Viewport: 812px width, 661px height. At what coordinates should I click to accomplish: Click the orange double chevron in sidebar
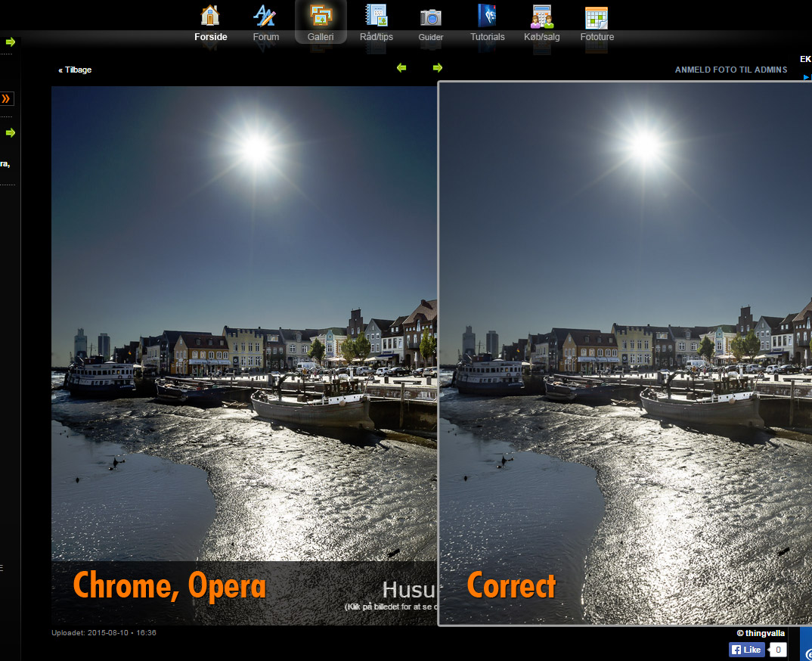tap(6, 98)
